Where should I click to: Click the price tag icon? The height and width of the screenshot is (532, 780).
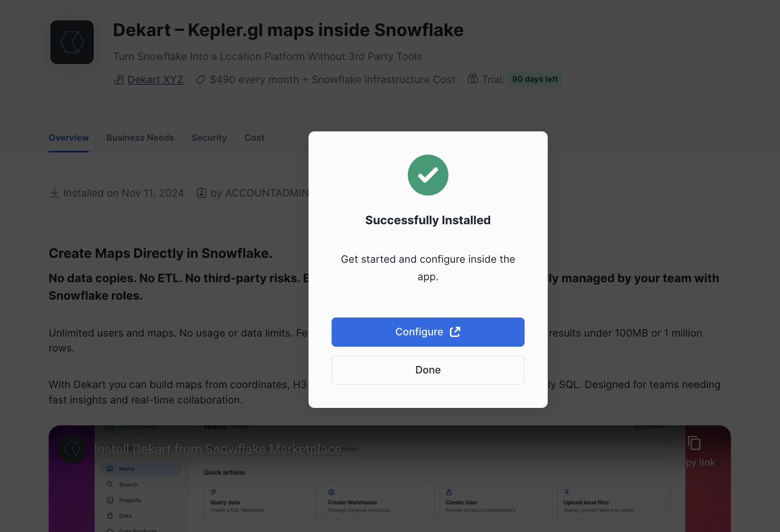tap(200, 80)
